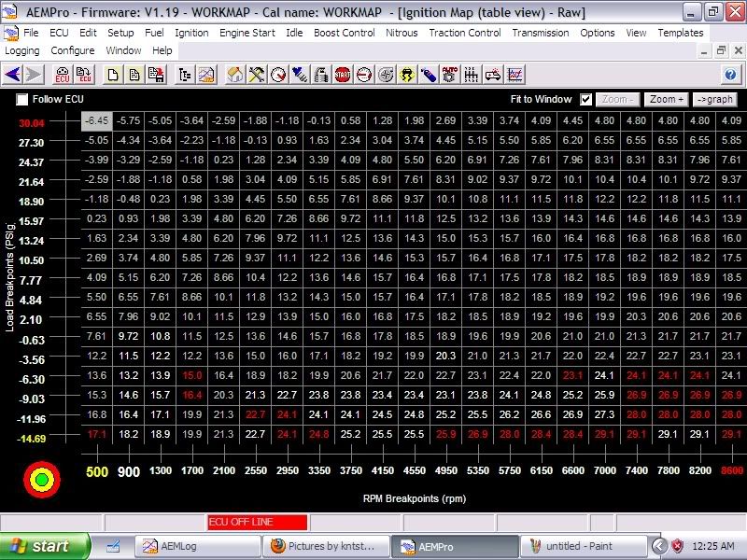
Task: Open the Configure menu
Action: click(73, 50)
